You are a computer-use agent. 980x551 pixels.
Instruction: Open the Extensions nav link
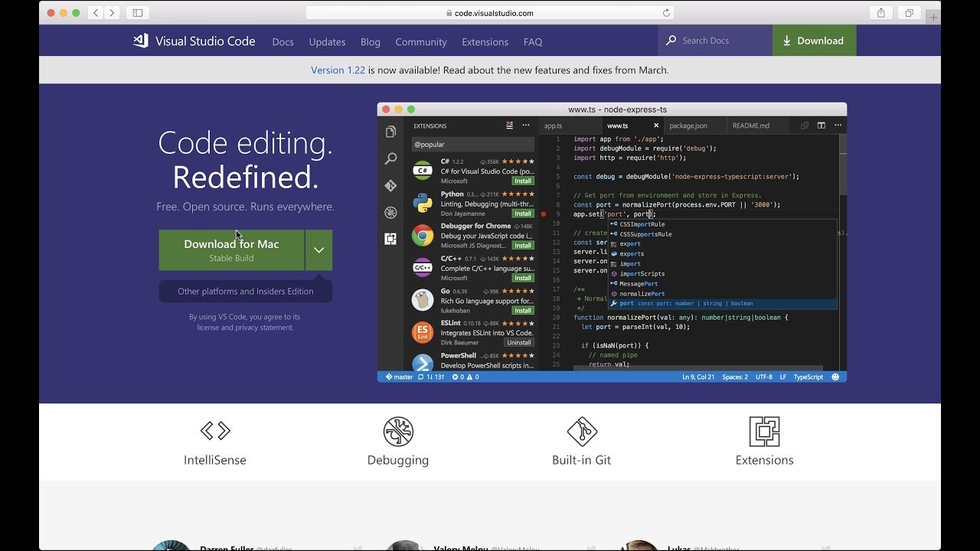click(x=485, y=42)
